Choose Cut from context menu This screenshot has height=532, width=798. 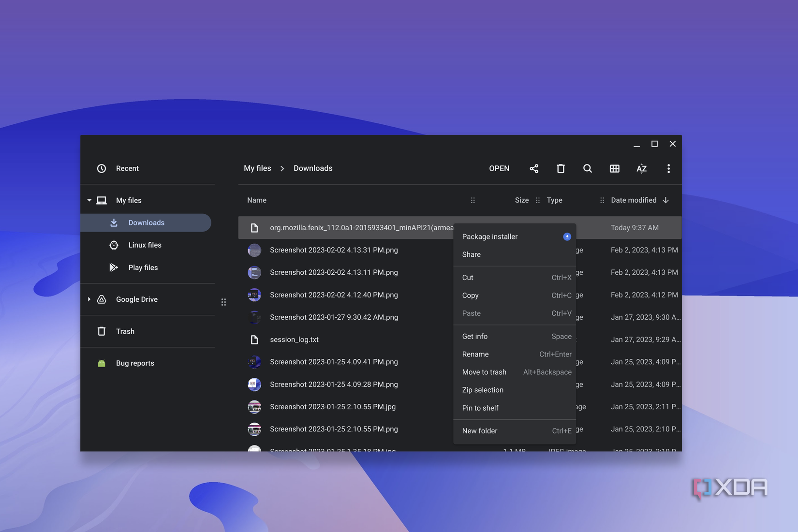pos(515,278)
